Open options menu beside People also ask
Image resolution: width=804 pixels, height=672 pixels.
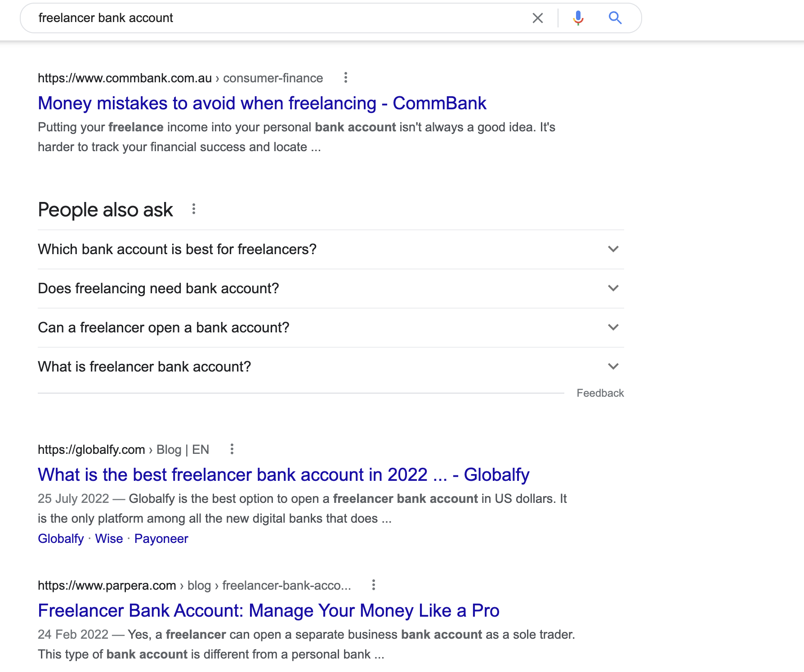coord(194,209)
